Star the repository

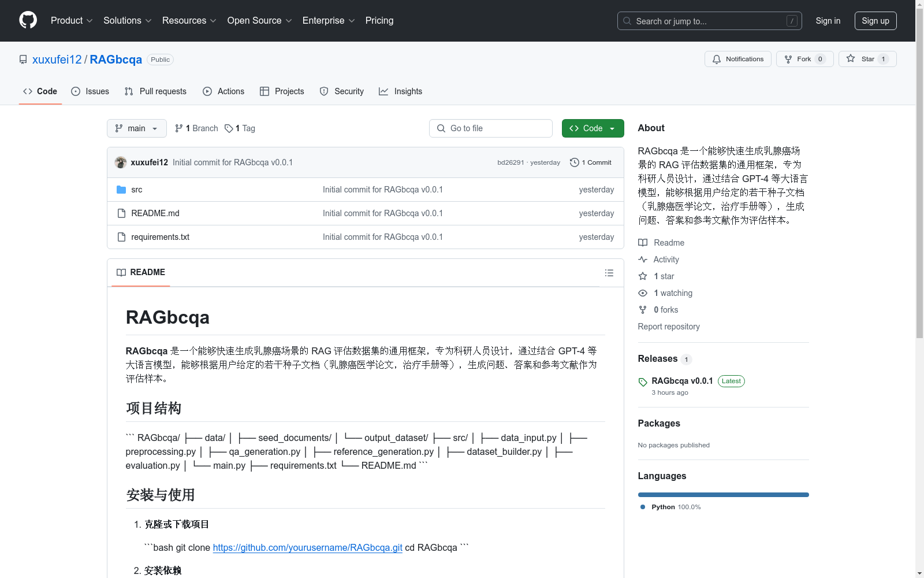[867, 59]
